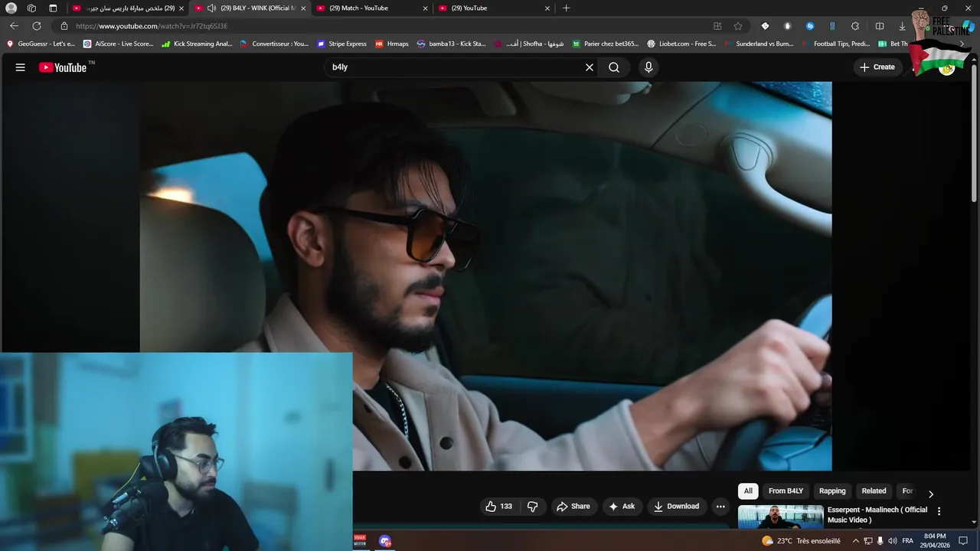Close the Match - YouTube tab
Viewport: 980px width, 551px height.
click(426, 8)
